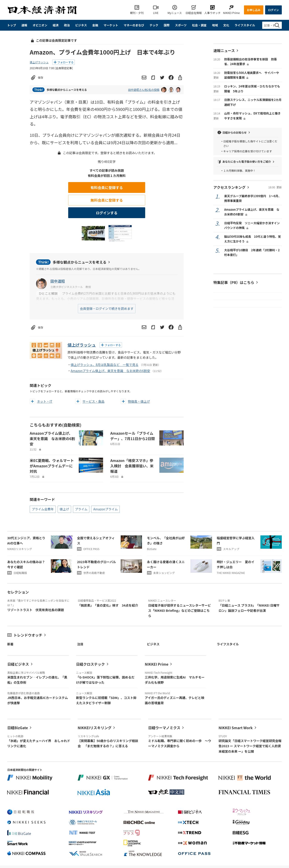Click the top share/export icon

click(180, 78)
